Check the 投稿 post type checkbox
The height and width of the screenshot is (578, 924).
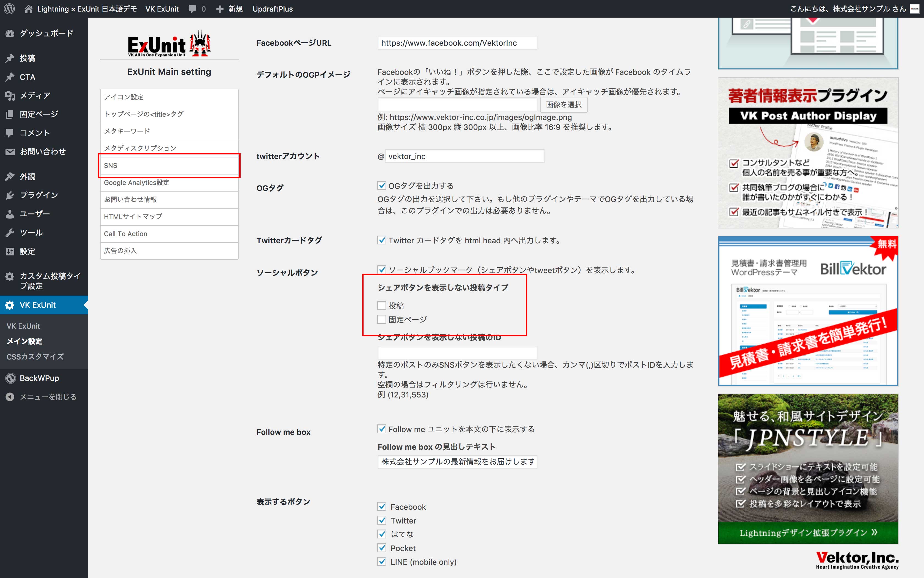coord(381,306)
